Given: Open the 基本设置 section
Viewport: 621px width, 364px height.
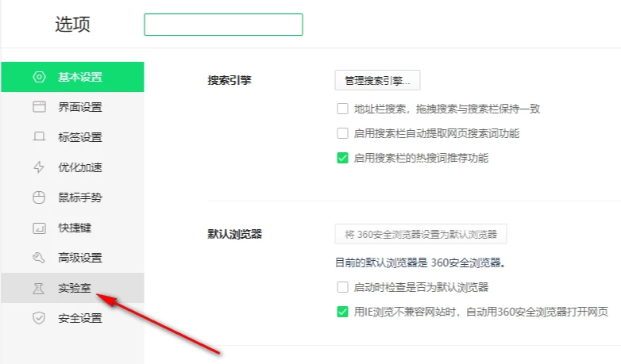Looking at the screenshot, I should (x=72, y=77).
